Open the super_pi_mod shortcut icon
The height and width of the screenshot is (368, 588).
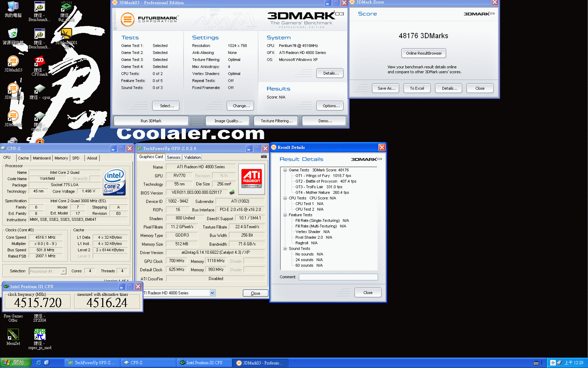click(40, 339)
